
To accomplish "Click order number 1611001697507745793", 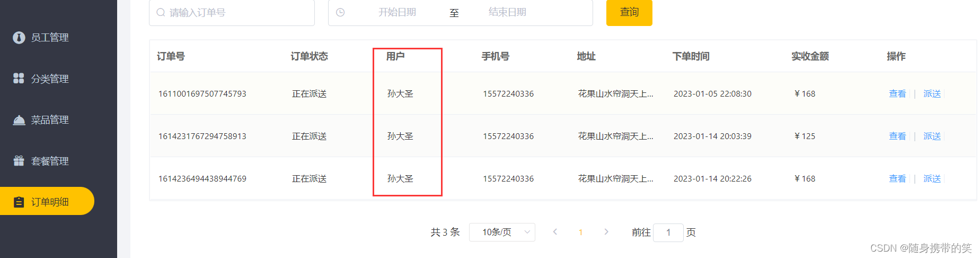I will 202,94.
